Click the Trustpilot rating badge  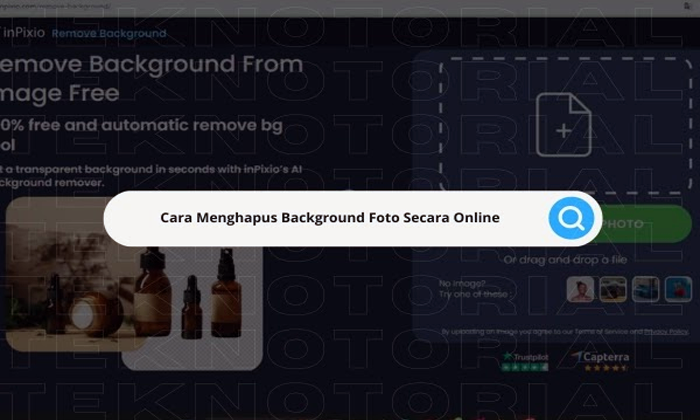point(525,362)
